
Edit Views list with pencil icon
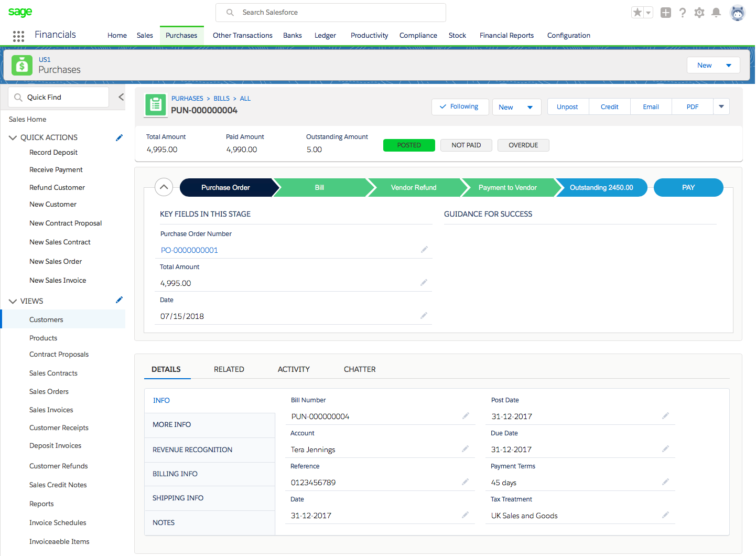[x=119, y=300]
